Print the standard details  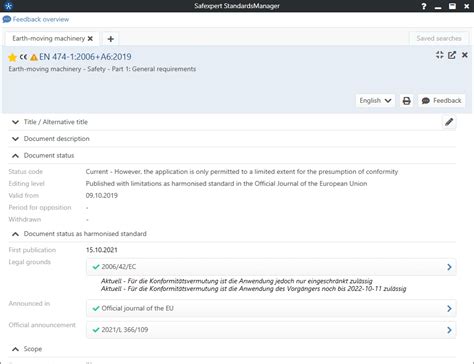[406, 101]
